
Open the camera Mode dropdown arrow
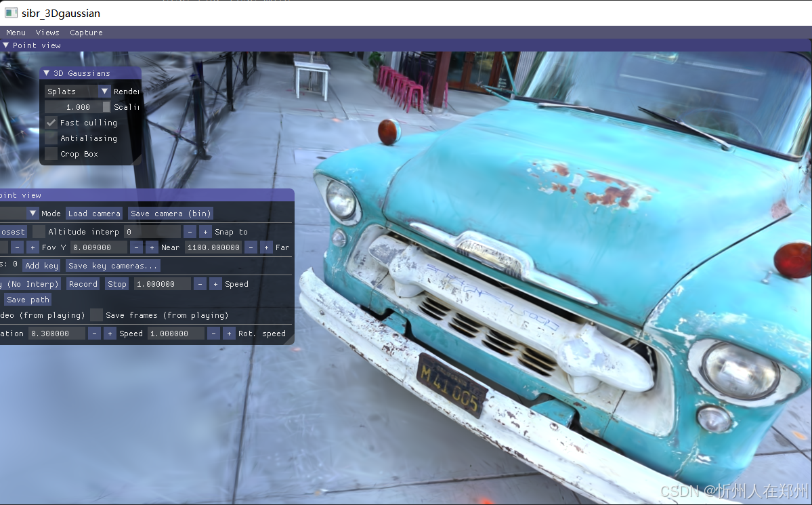pos(33,213)
